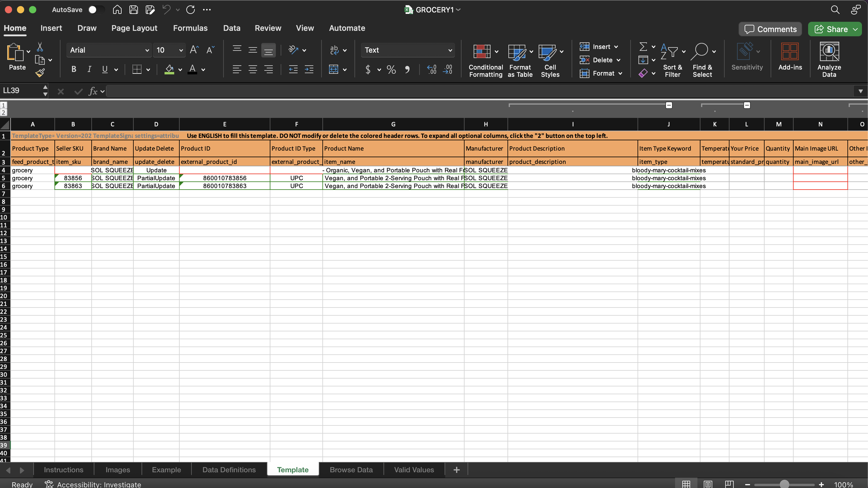Switch to Data Definitions sheet tab
Viewport: 868px width, 488px height.
click(229, 470)
